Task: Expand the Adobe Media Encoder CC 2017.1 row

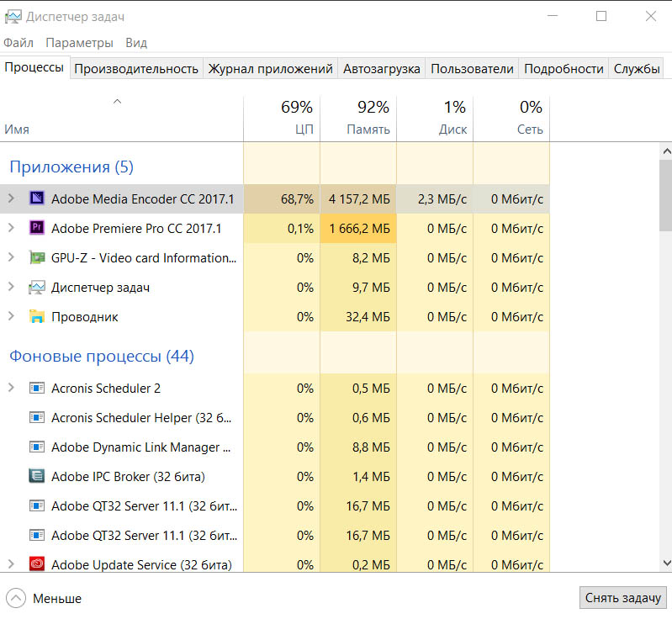Action: tap(11, 198)
